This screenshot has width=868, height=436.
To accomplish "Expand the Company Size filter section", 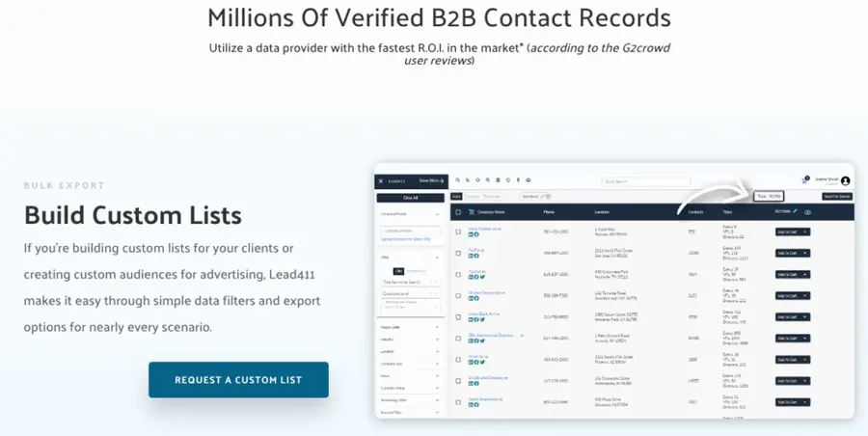I will tap(437, 364).
